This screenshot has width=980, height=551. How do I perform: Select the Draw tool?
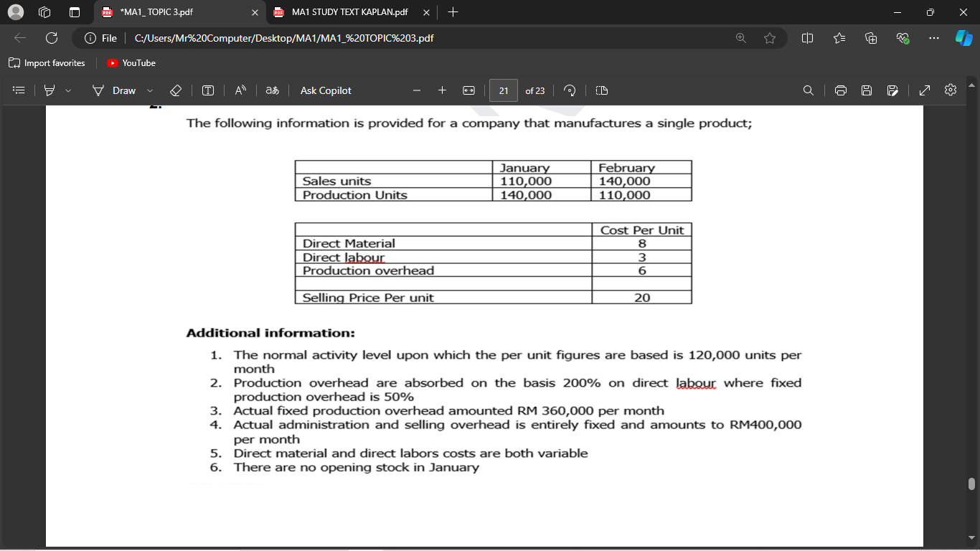click(x=114, y=90)
